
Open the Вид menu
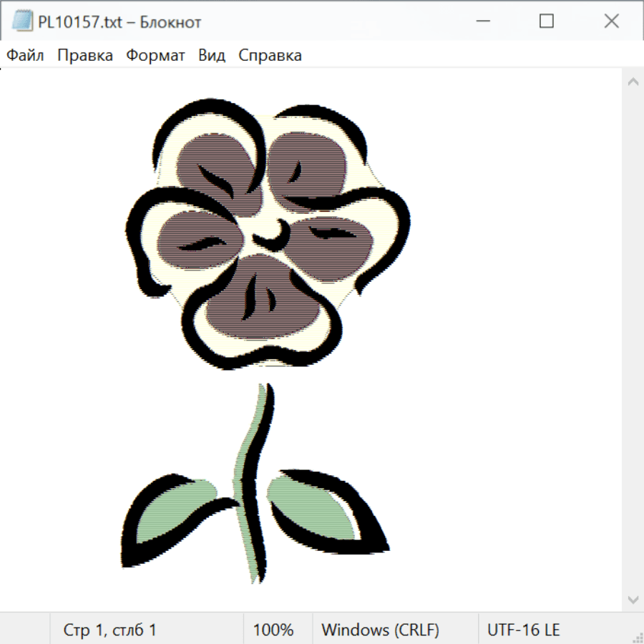[212, 55]
